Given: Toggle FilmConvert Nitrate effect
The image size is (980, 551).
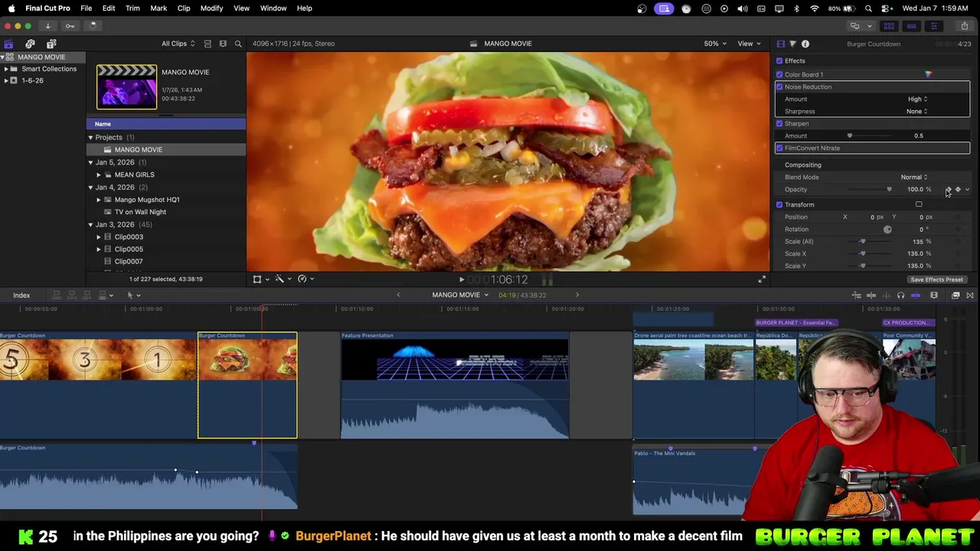Looking at the screenshot, I should (779, 148).
